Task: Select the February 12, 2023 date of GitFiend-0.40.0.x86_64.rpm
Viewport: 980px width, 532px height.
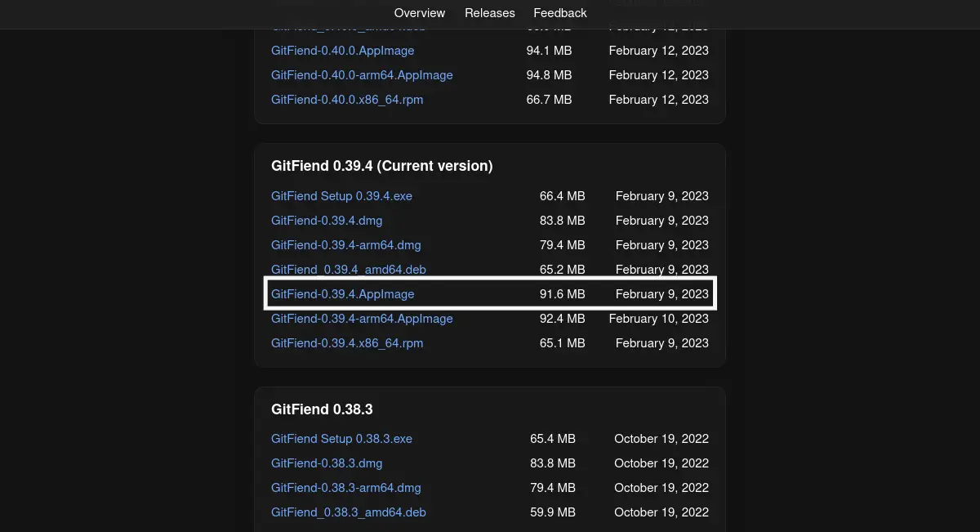Action: (x=659, y=100)
